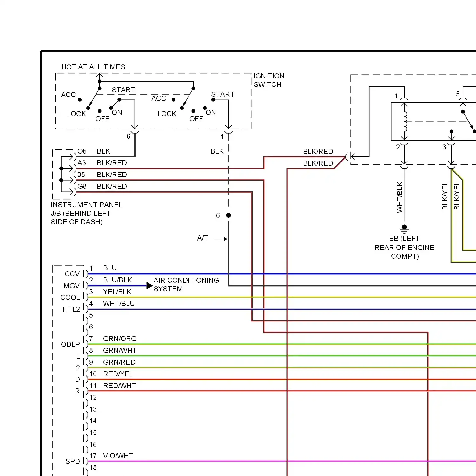476x476 pixels.
Task: Select the "WHT/BLU" wire color label
Action: pos(119,303)
